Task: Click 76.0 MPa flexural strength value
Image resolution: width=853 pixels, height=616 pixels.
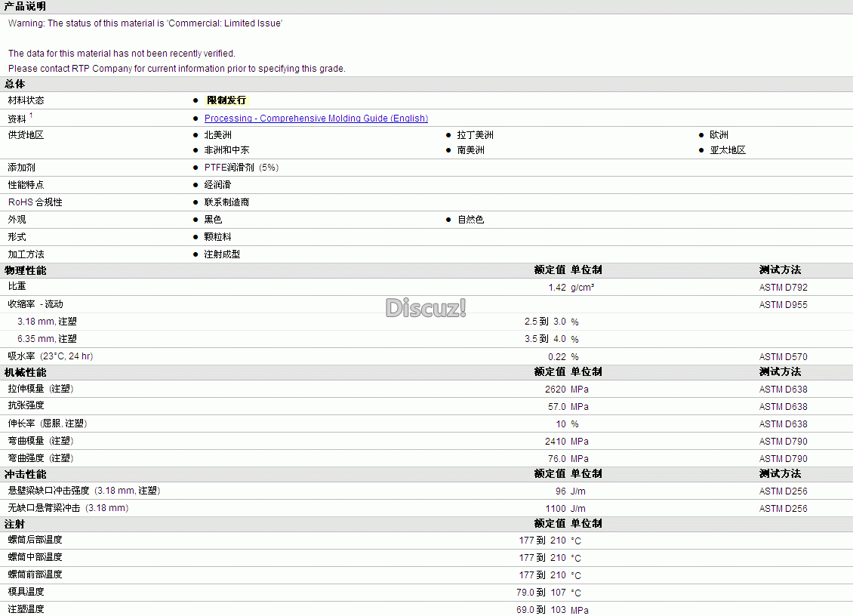Action: tap(568, 459)
